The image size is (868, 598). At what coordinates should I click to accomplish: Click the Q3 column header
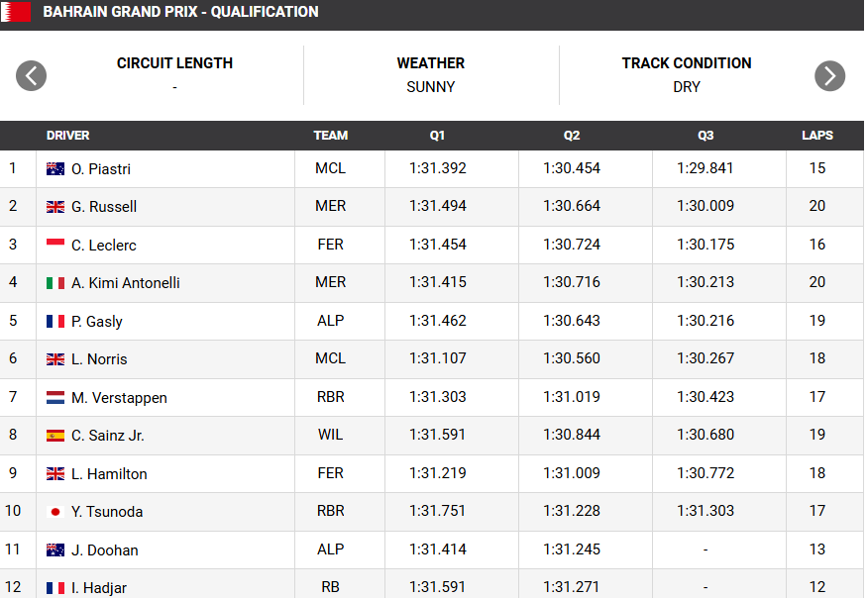(x=705, y=136)
